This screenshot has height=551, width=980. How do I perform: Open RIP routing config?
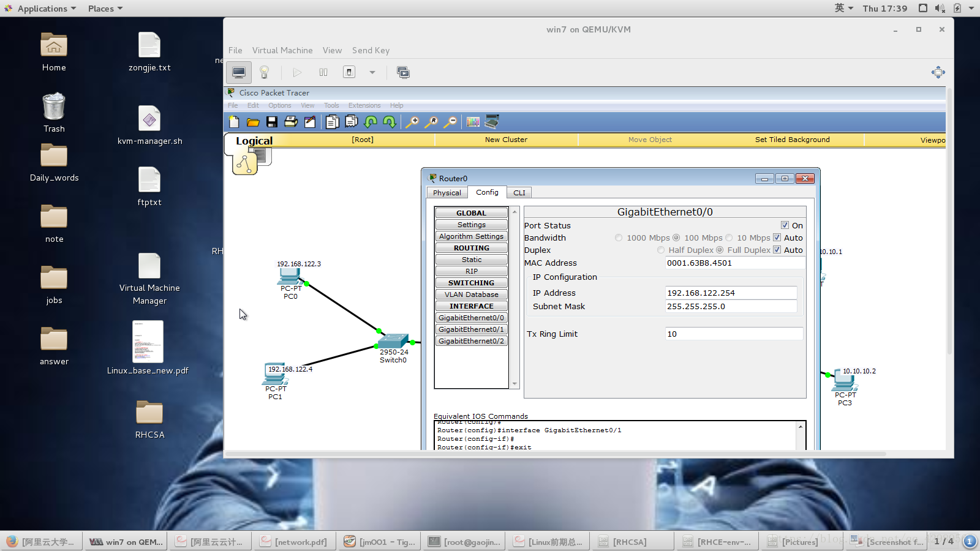(472, 271)
